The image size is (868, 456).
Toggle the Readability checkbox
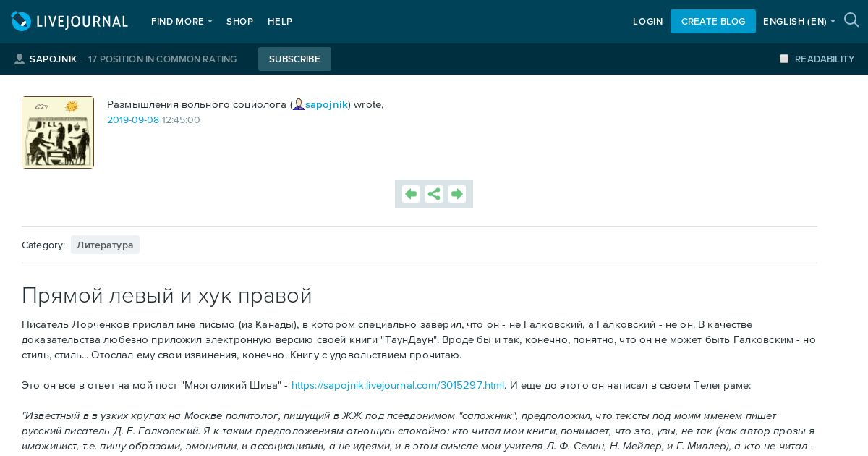coord(784,59)
